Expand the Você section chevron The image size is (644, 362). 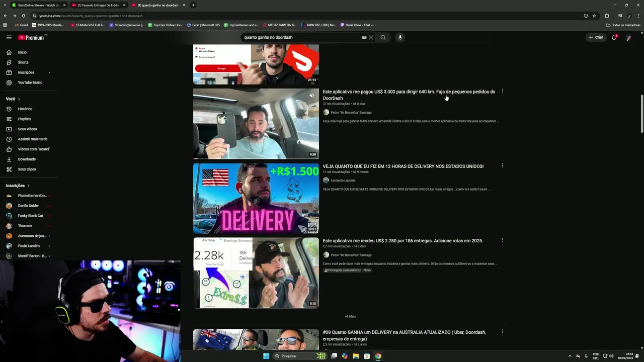coord(19,99)
